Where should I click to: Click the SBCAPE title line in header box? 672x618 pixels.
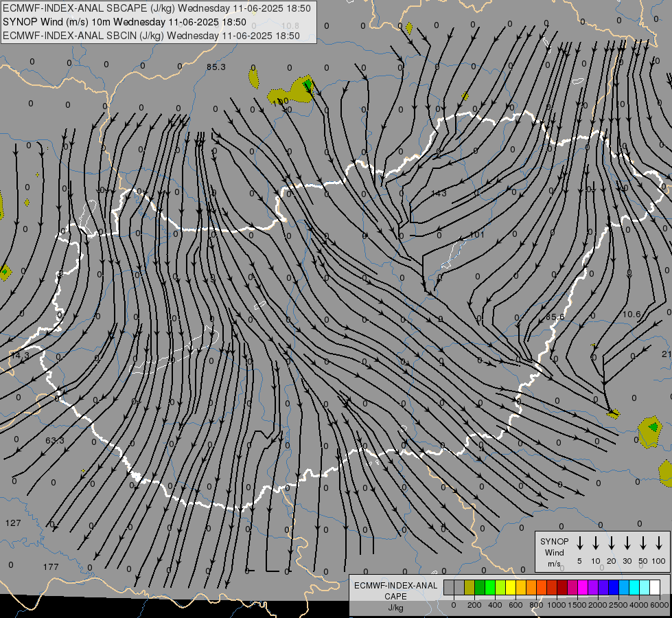(x=157, y=8)
